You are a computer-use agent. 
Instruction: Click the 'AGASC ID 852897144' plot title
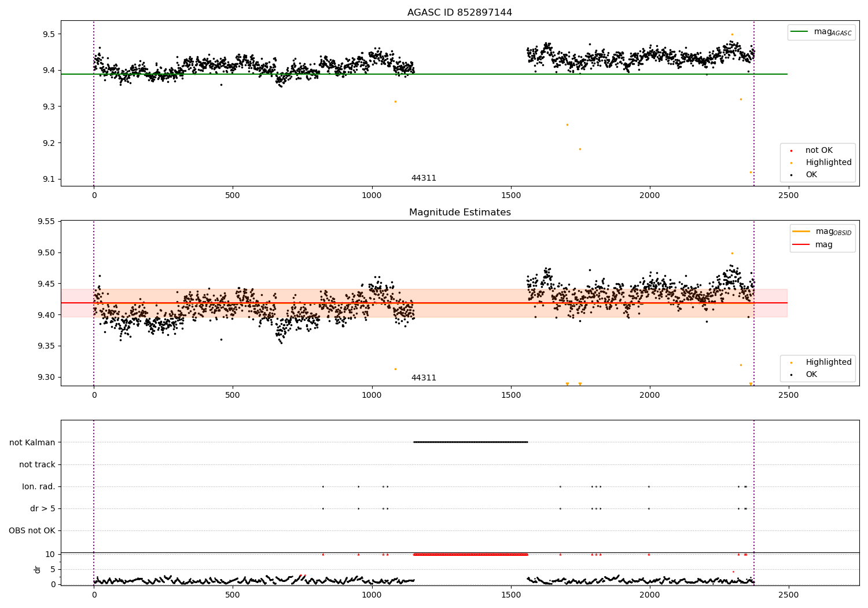459,13
